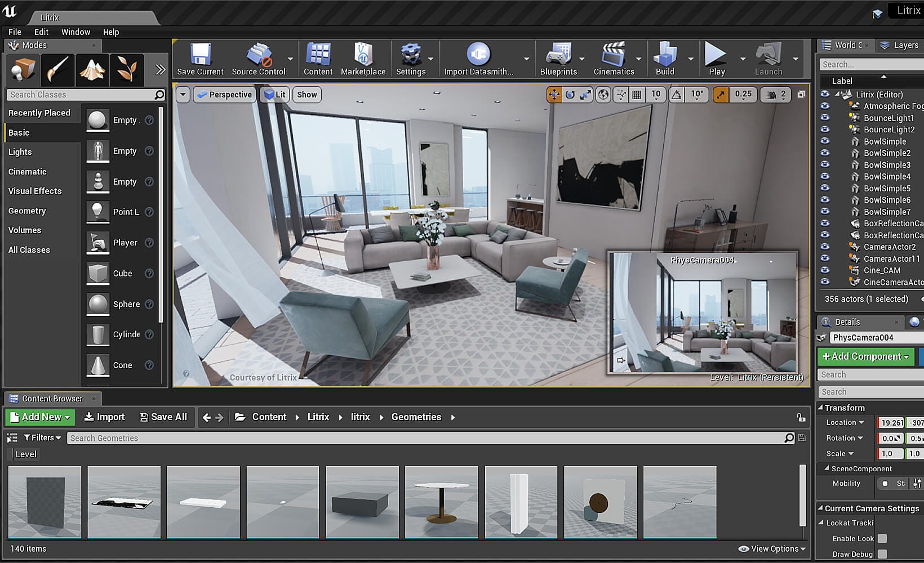Select the round table asset thumbnail
Screen dimensions: 924x563
[x=441, y=502]
